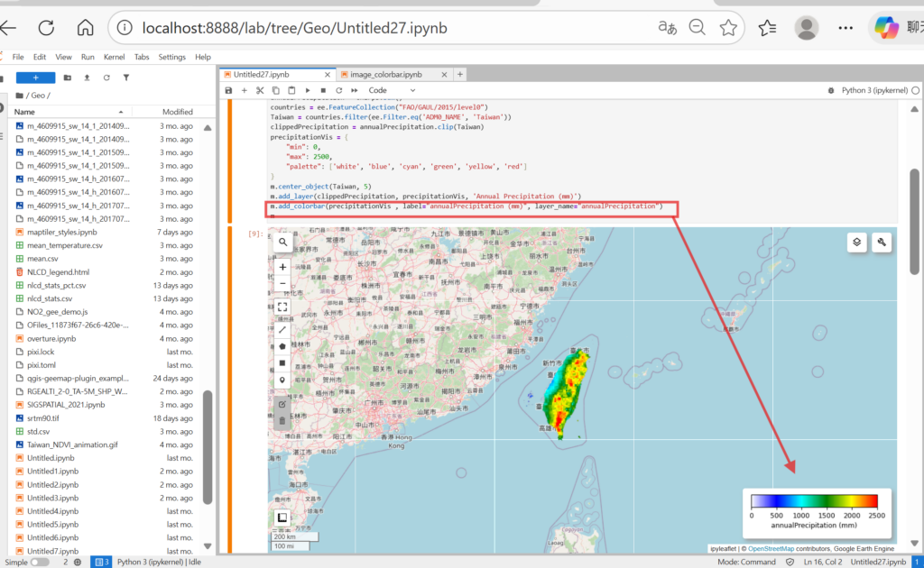Click the precipitation colorbar gradient legend
924x568 pixels.
coord(814,500)
